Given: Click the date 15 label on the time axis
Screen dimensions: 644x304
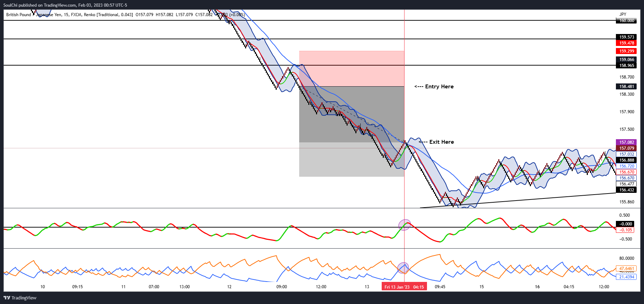Looking at the screenshot, I should (x=481, y=287).
